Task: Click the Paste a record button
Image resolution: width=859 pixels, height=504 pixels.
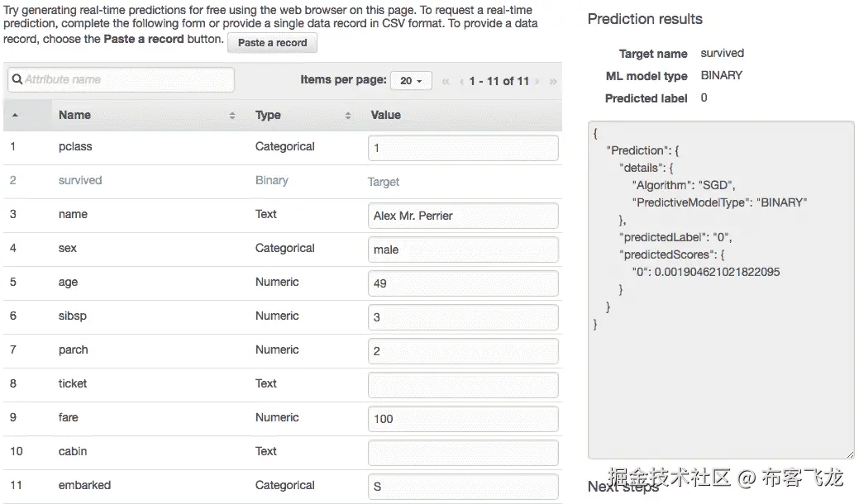Action: coord(272,43)
